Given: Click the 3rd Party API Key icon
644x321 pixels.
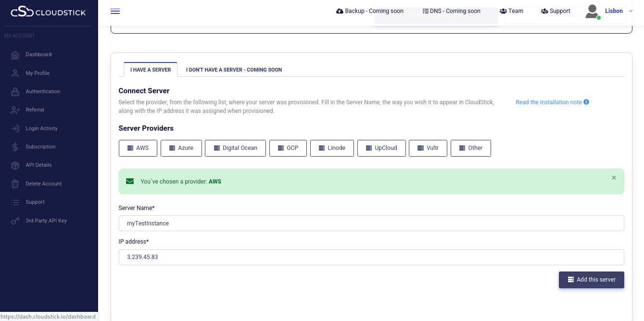Looking at the screenshot, I should click(15, 221).
